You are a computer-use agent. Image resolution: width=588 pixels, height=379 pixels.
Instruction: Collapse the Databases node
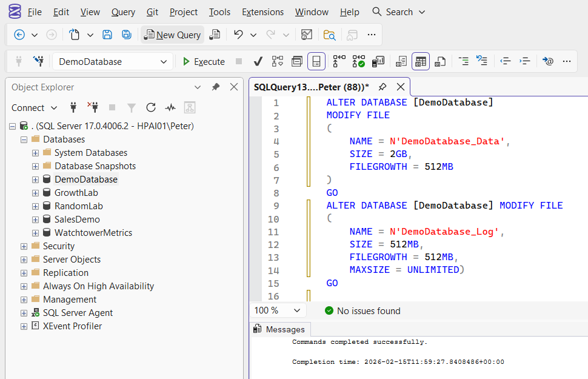[23, 139]
